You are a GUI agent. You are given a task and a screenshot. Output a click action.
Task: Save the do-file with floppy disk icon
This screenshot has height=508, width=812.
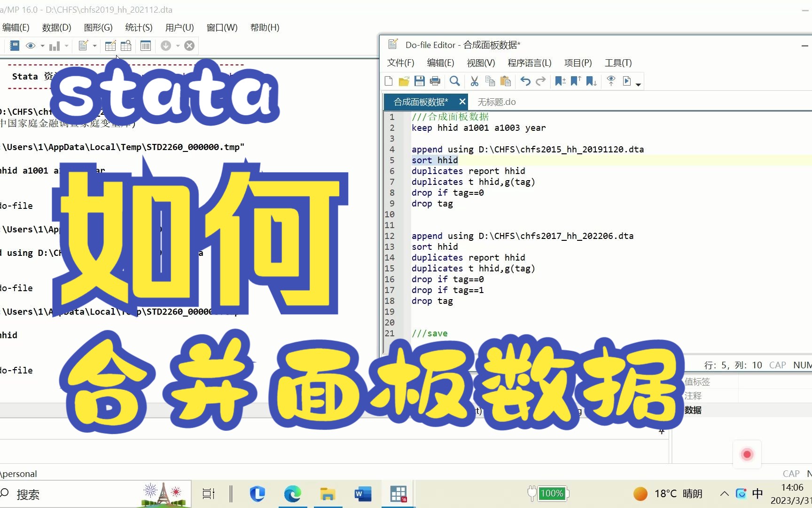[420, 81]
